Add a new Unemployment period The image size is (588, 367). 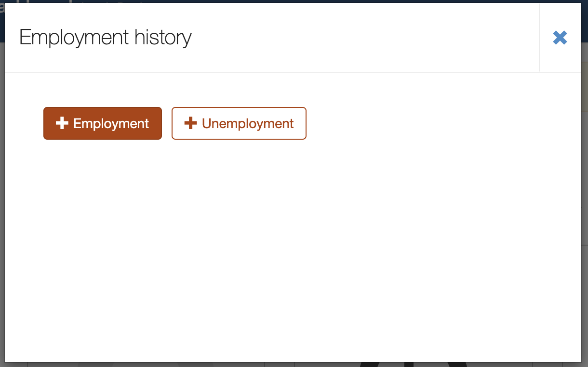[x=239, y=123]
